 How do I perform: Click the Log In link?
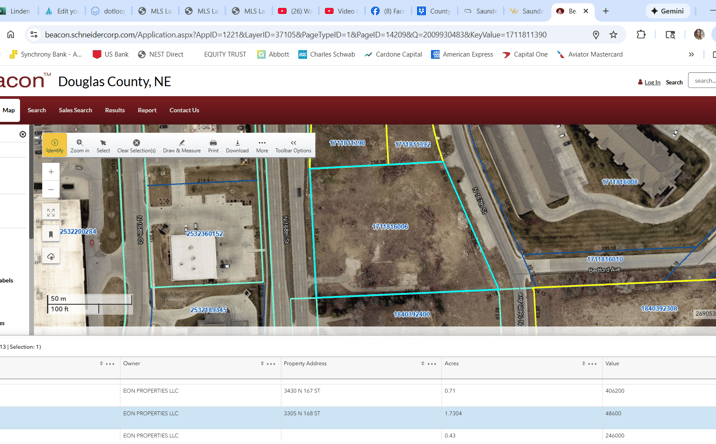[x=652, y=82]
